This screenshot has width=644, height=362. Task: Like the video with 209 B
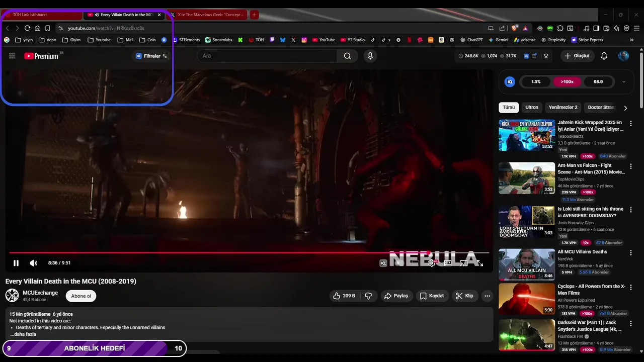point(345,296)
